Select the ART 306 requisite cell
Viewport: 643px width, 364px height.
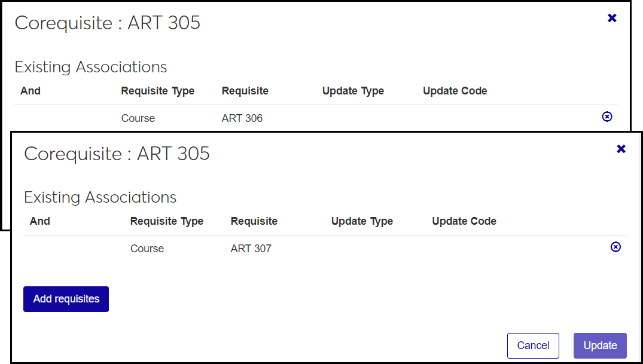tap(242, 118)
